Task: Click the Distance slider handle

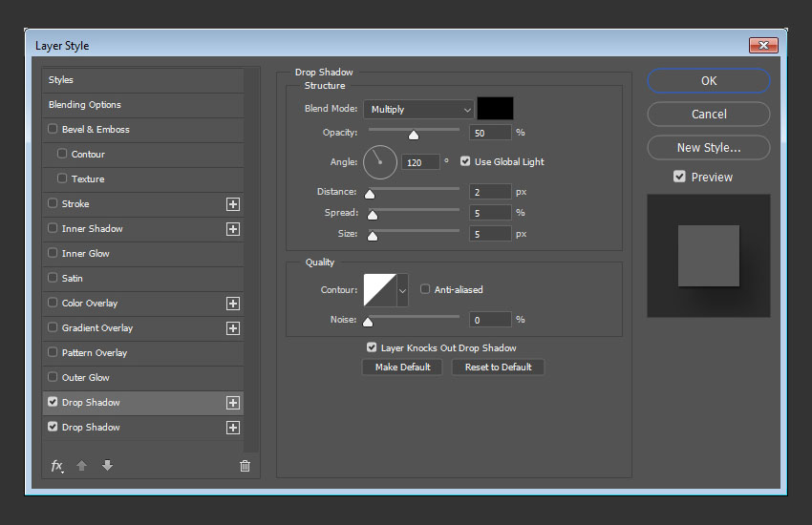Action: [x=370, y=194]
